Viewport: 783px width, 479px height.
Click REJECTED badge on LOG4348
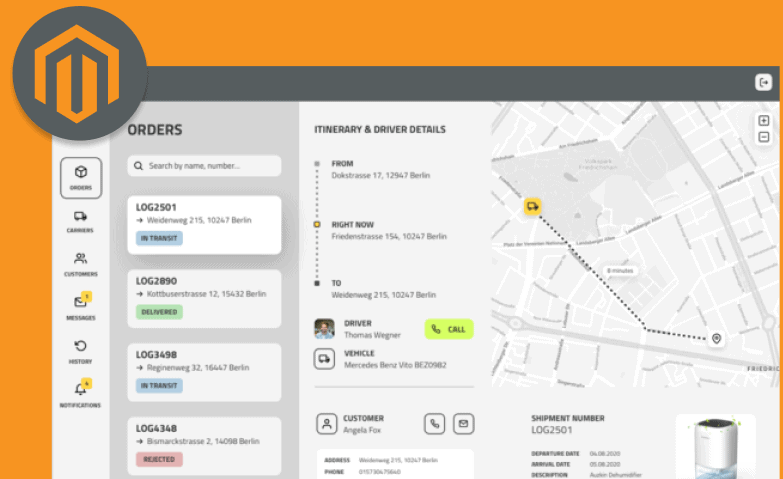tap(159, 459)
